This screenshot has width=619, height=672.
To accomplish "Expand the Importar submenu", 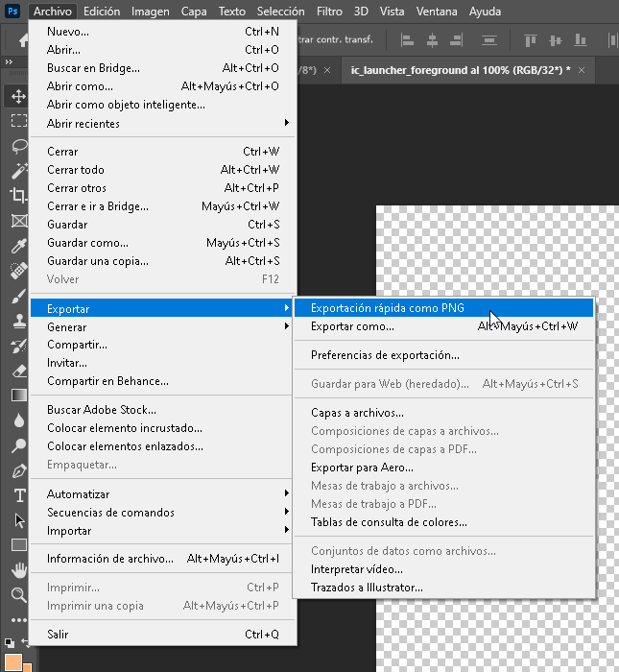I will pyautogui.click(x=163, y=531).
